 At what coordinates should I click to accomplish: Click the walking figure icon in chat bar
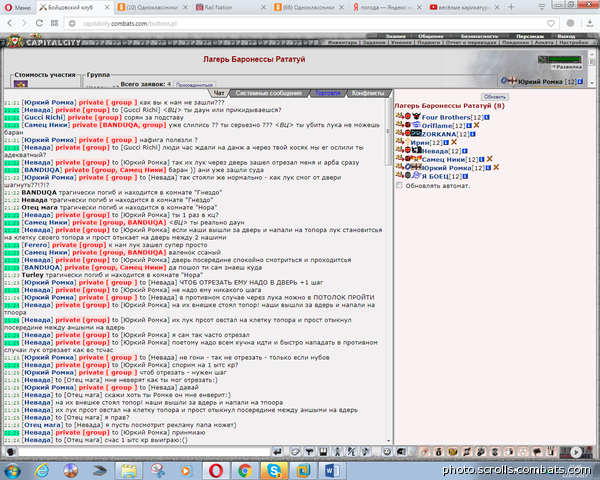click(337, 452)
